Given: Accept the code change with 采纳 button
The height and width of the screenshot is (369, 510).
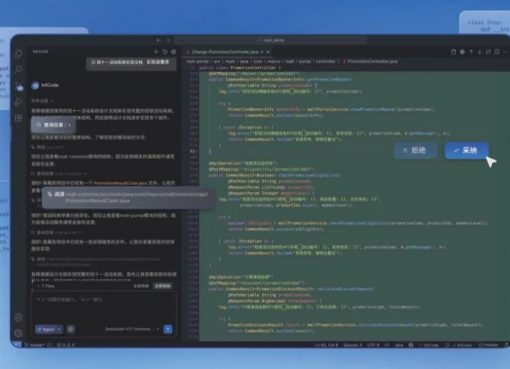Looking at the screenshot, I should pyautogui.click(x=466, y=150).
